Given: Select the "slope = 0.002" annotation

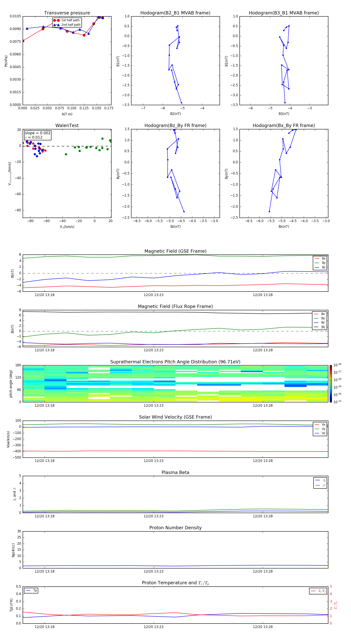Looking at the screenshot, I should [x=37, y=133].
